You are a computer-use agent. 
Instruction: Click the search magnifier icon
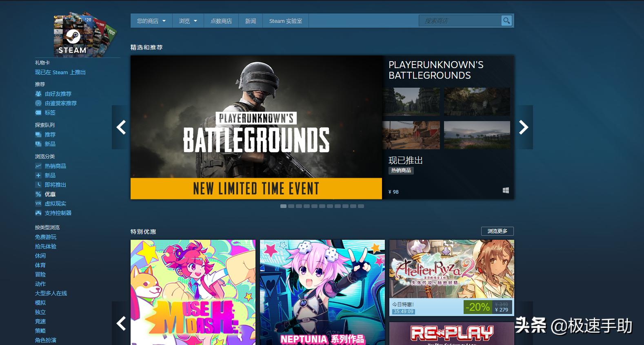pos(506,21)
